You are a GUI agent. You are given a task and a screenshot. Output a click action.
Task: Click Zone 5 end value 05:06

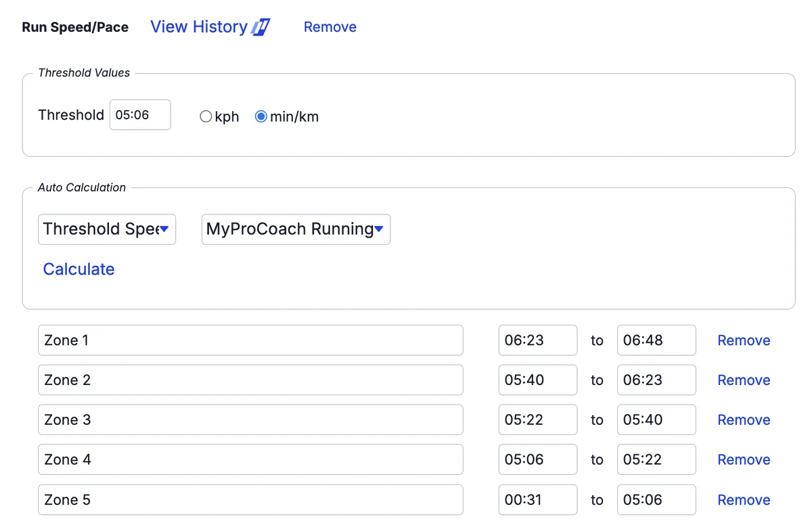point(656,500)
